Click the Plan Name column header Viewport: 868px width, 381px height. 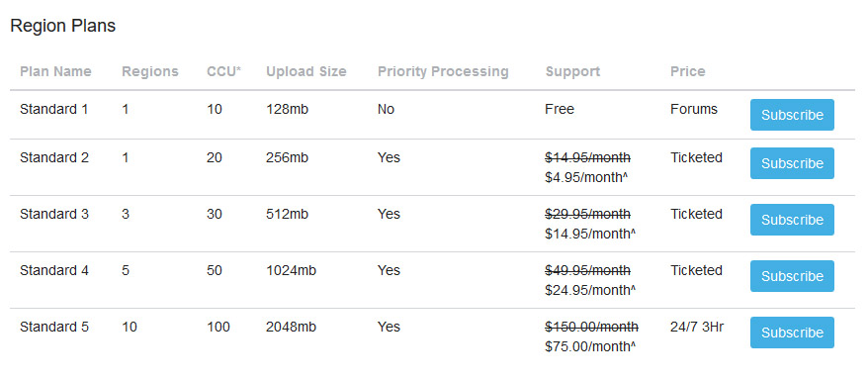56,71
